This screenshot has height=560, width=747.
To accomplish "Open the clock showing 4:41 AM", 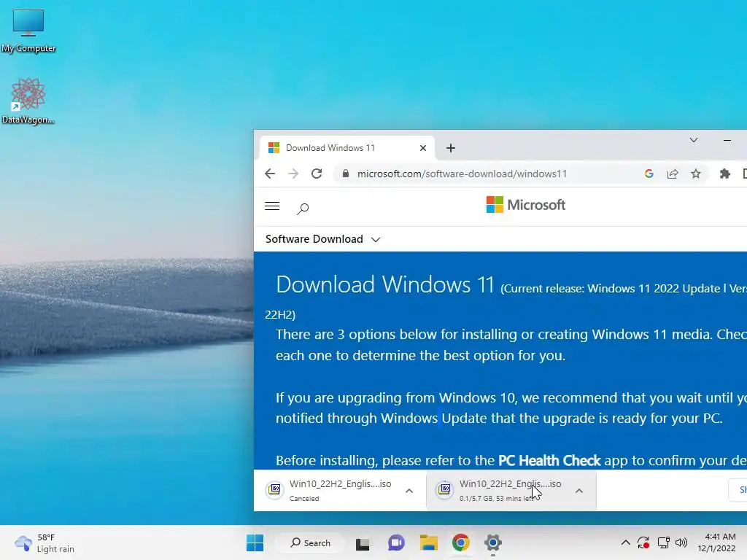I will [x=716, y=542].
